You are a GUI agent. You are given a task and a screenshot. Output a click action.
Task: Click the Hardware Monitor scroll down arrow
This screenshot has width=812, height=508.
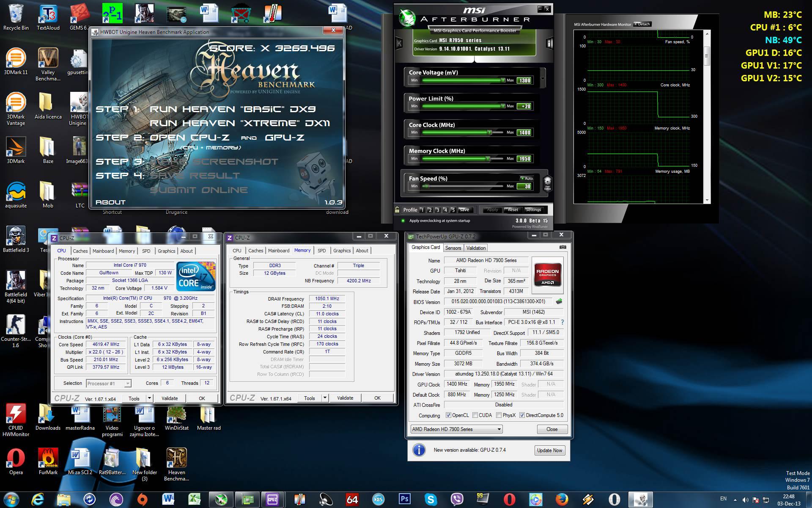point(707,201)
